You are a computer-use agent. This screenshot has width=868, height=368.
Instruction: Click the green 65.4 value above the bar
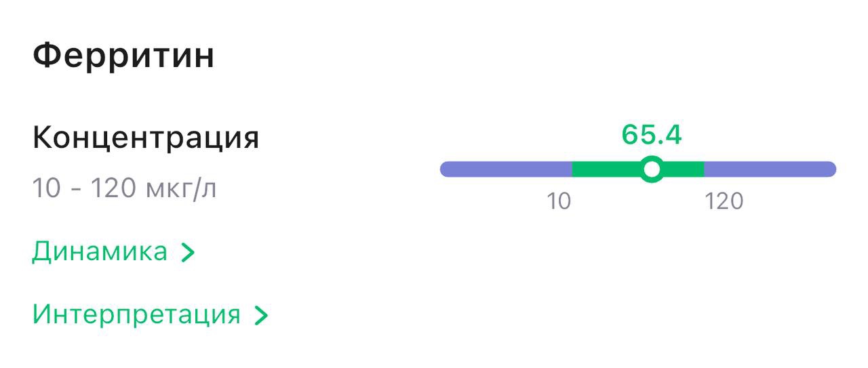pyautogui.click(x=652, y=135)
